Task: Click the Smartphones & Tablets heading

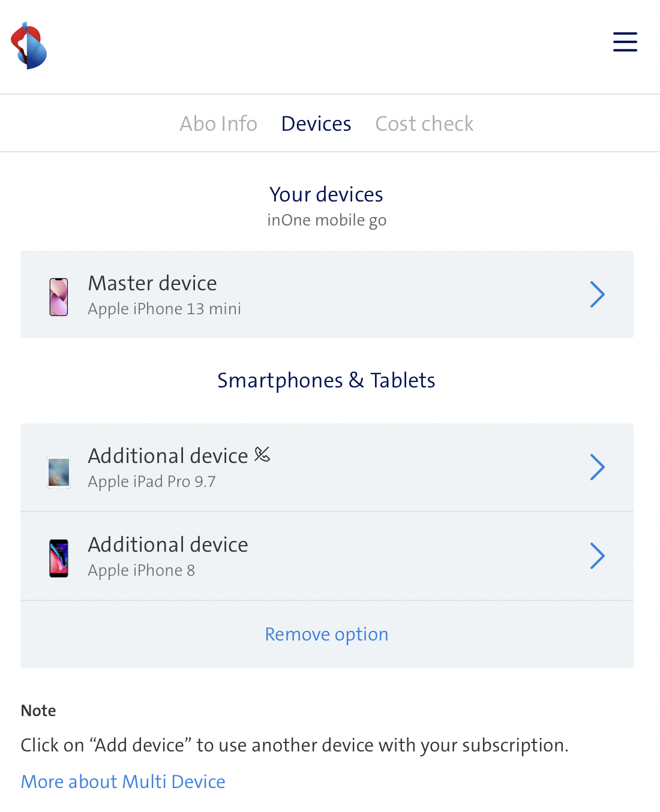Action: [326, 380]
